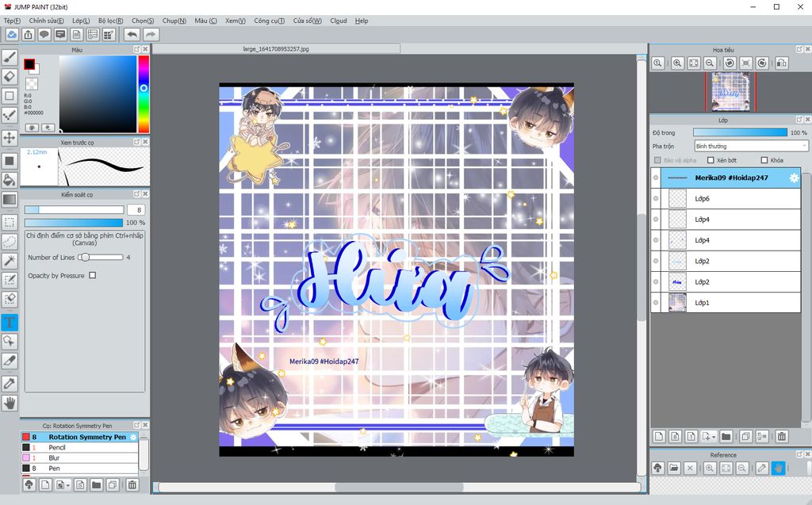Delete brush with trash icon in brush panel
This screenshot has height=505, width=812.
132,485
